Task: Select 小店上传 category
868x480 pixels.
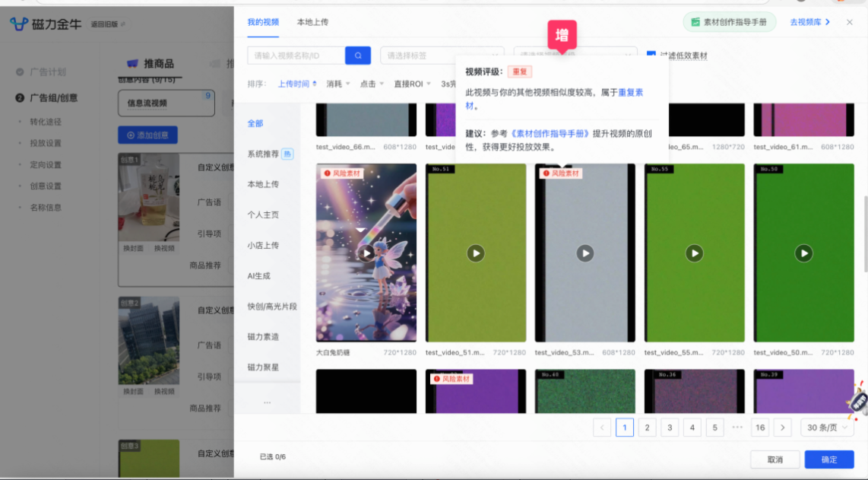Action: point(263,245)
